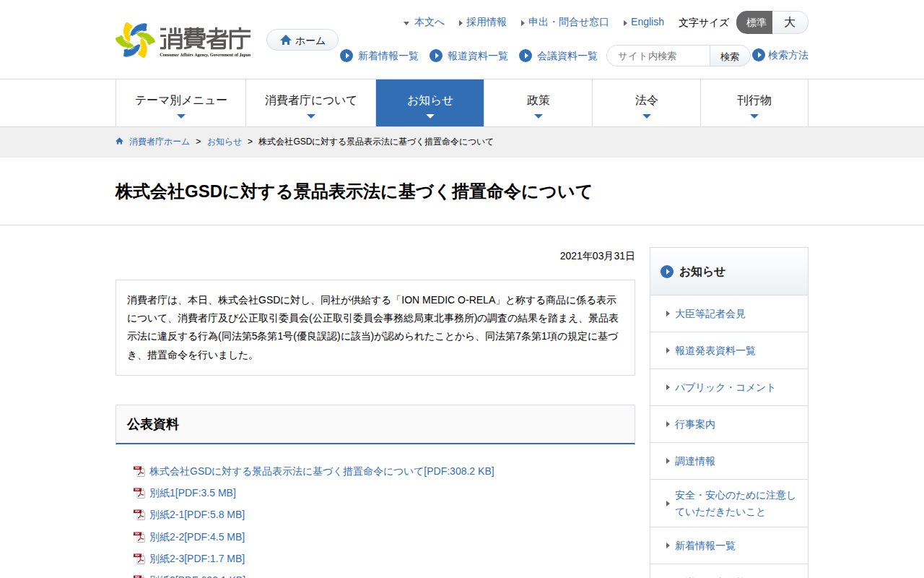Click the arrow icon beside 検索方法
Viewport: 924px width, 578px height.
coord(759,55)
